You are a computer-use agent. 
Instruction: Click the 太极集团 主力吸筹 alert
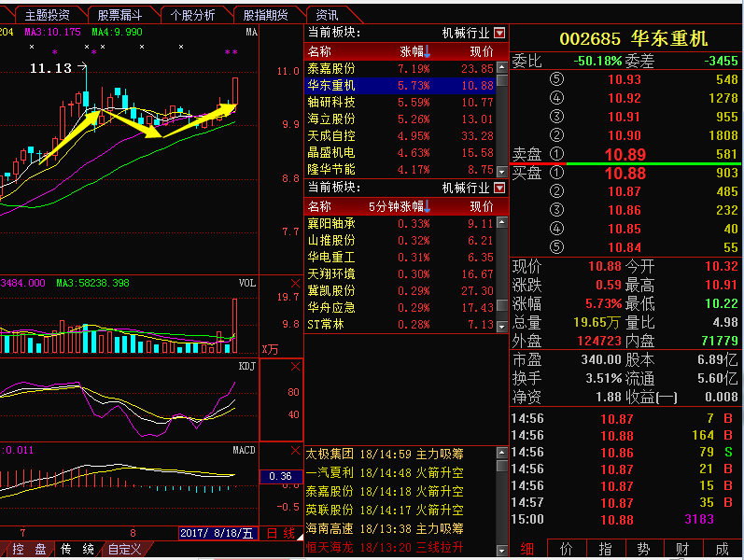[385, 455]
